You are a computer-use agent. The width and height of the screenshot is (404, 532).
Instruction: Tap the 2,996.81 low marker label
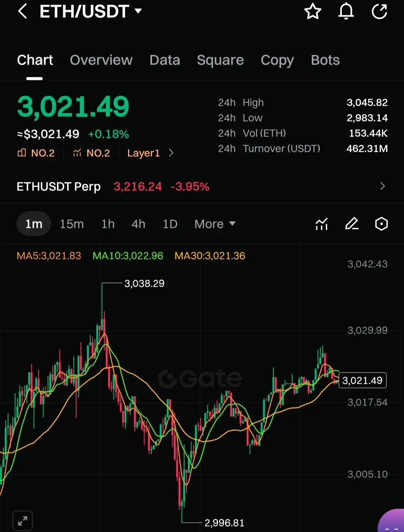point(224,523)
